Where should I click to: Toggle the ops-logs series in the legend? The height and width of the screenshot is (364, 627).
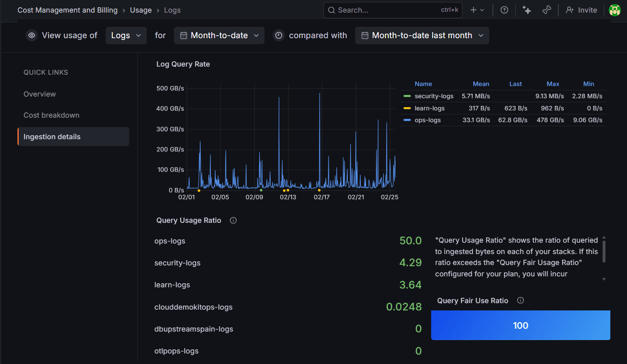coord(427,120)
